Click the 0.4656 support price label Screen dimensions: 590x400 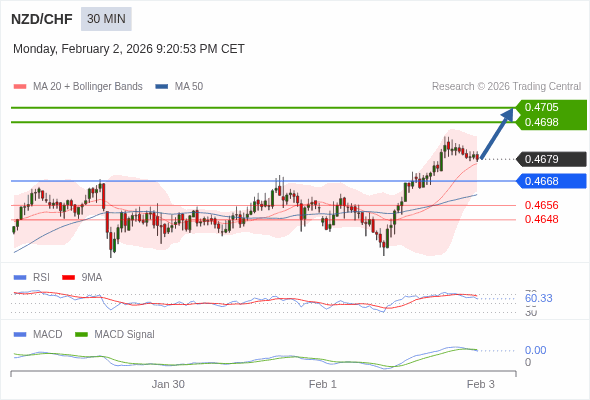(x=541, y=205)
